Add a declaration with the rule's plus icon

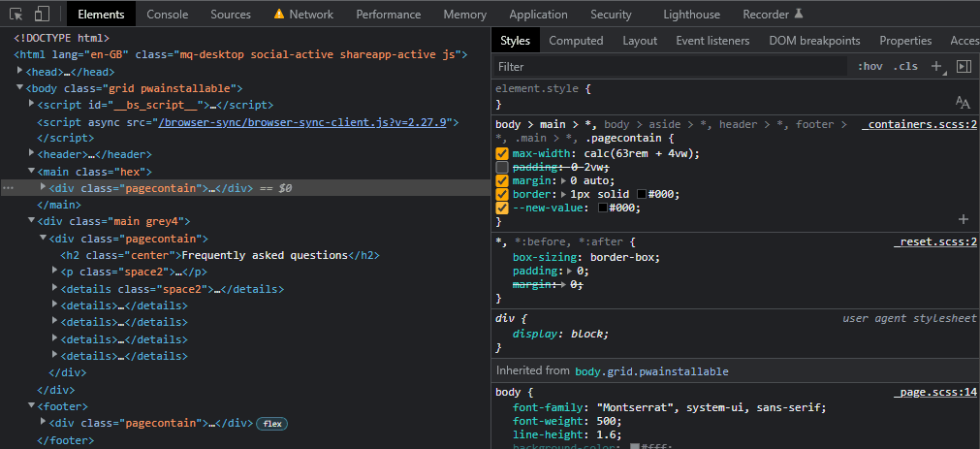[964, 219]
